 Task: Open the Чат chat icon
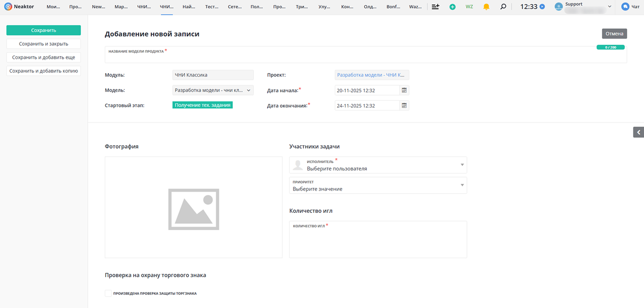(x=625, y=7)
